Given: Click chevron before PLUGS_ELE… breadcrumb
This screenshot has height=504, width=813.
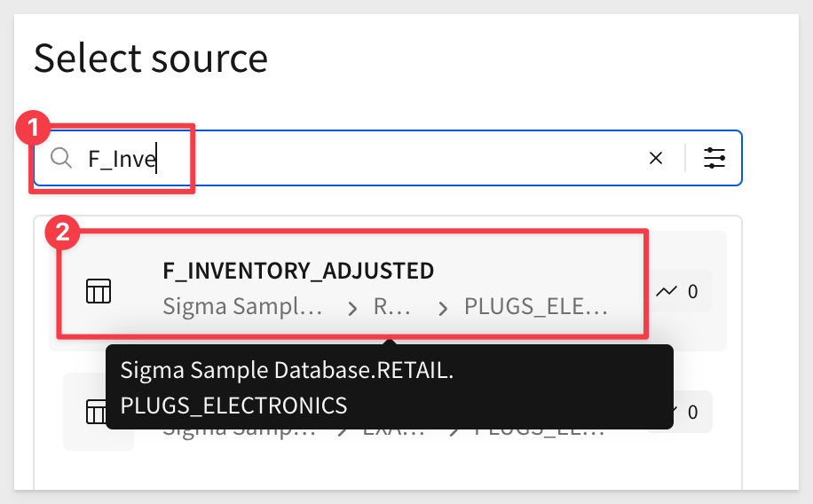Looking at the screenshot, I should pos(443,309).
